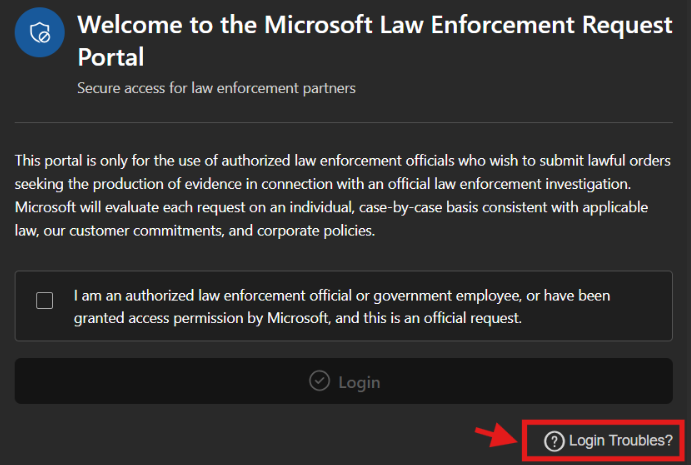Click the question mark help icon
Screen dimensions: 691x465
pyautogui.click(x=554, y=441)
